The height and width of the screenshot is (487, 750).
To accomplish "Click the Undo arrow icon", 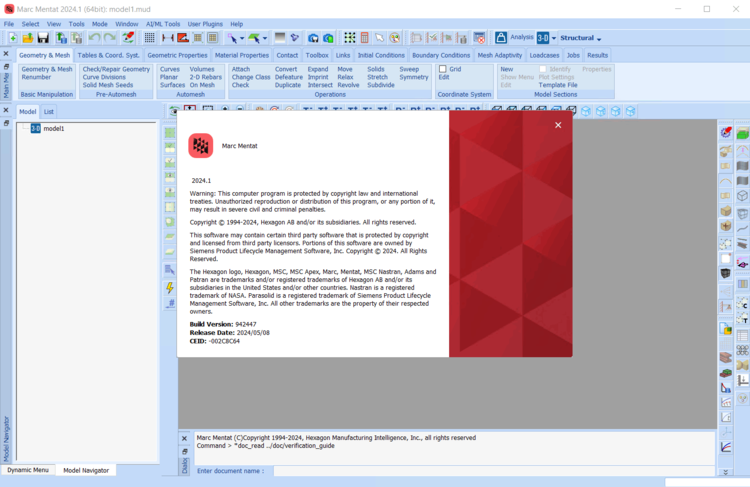I will [x=95, y=38].
